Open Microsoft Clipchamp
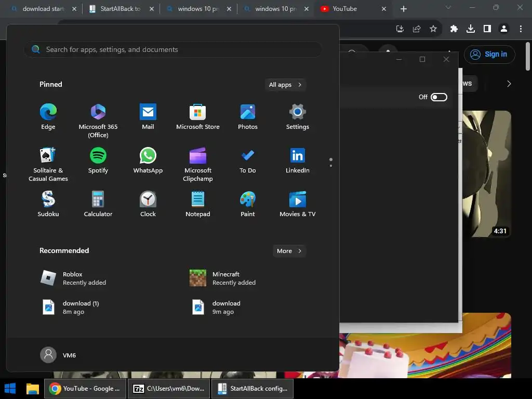Screen dimensions: 532x399 click(x=198, y=165)
